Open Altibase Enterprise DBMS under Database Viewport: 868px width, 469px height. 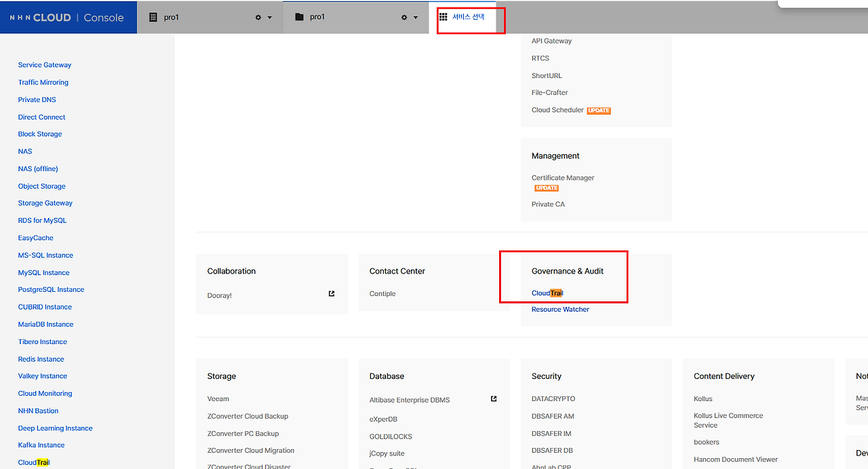(410, 400)
